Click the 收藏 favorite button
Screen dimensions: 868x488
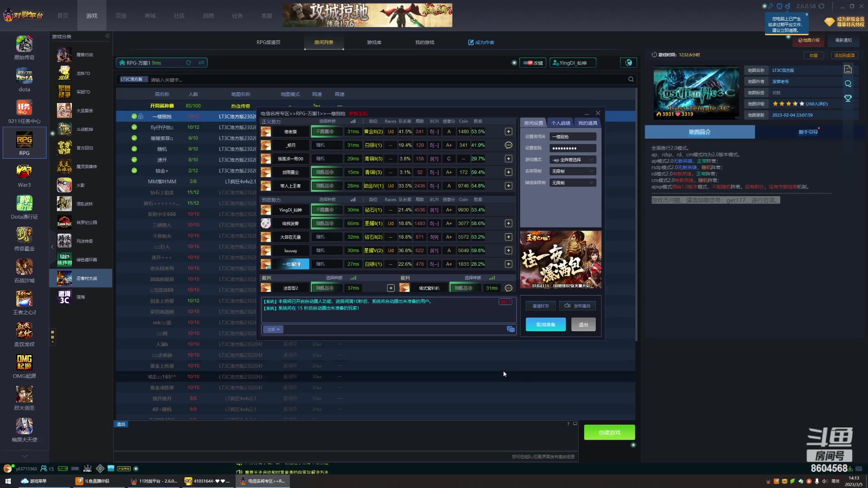click(x=813, y=55)
